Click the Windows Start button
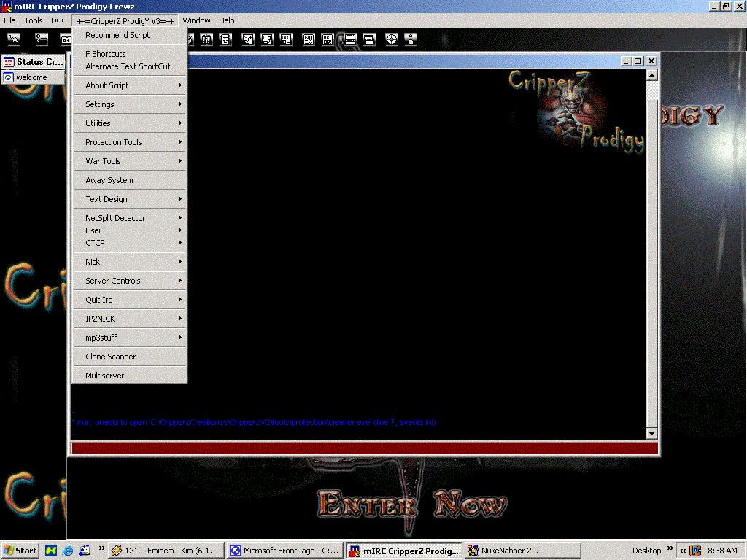The image size is (747, 560). pos(20,551)
